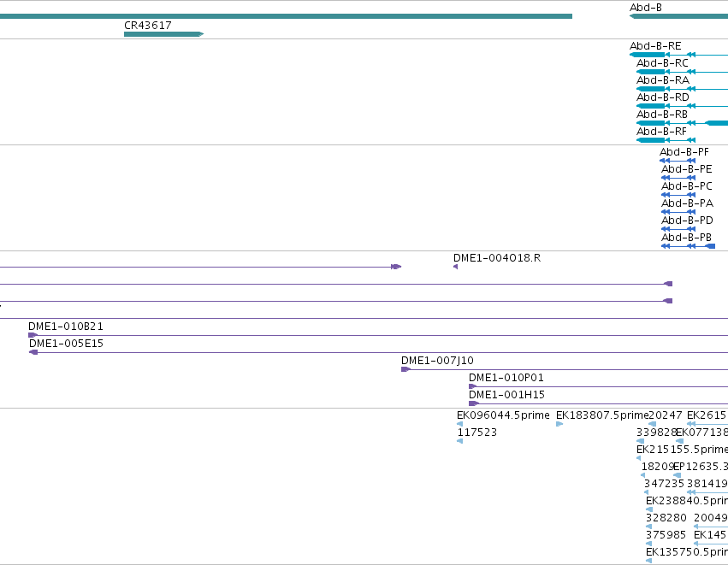Click the DME1-004O18.R label
This screenshot has height=565, width=728.
click(497, 258)
